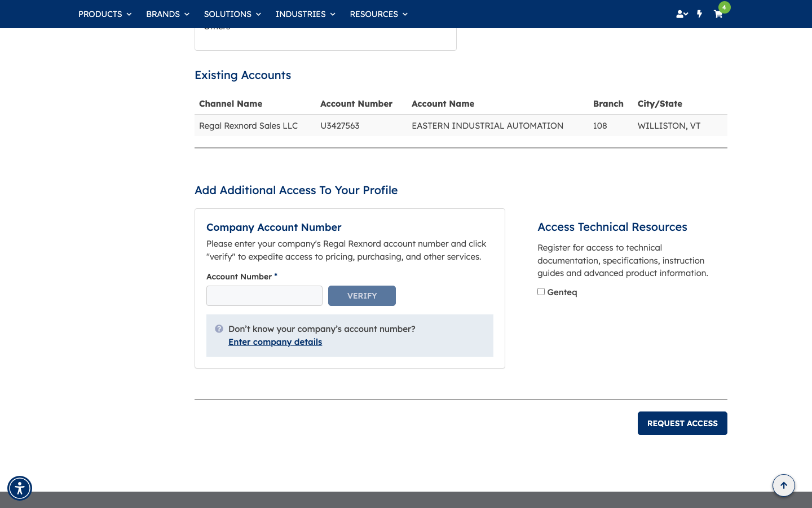
Task: Expand the PRODUCTS menu
Action: [105, 14]
